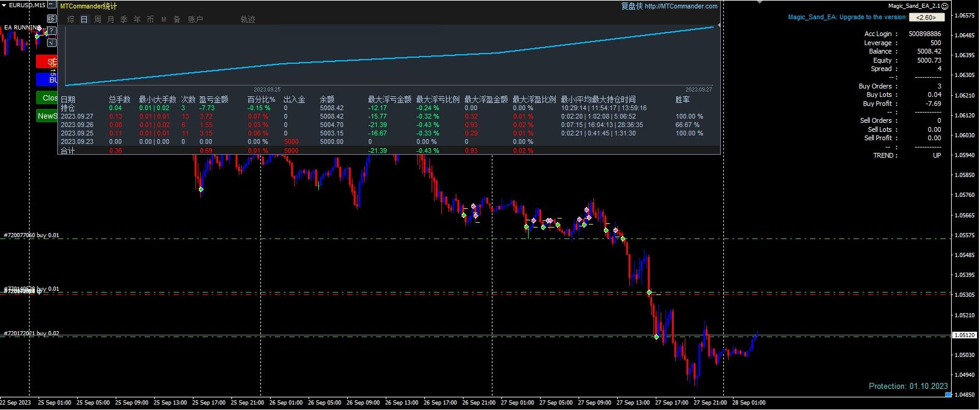Screen dimensions: 980x410
Task: Click the 移 move icon on the panel
Action: tap(52, 19)
